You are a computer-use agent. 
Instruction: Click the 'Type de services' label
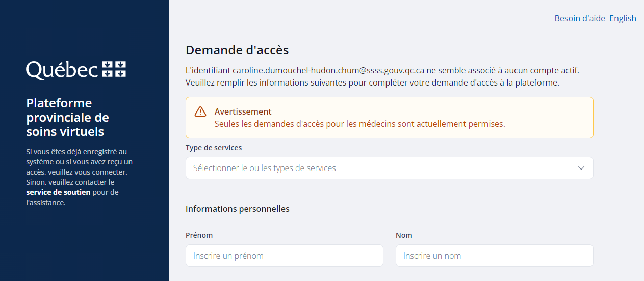click(x=214, y=148)
